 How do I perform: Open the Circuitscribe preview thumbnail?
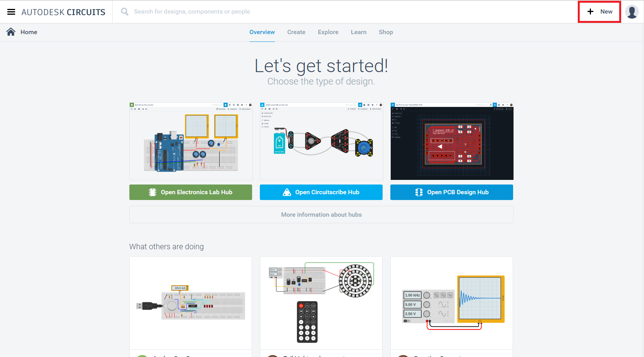pyautogui.click(x=321, y=141)
